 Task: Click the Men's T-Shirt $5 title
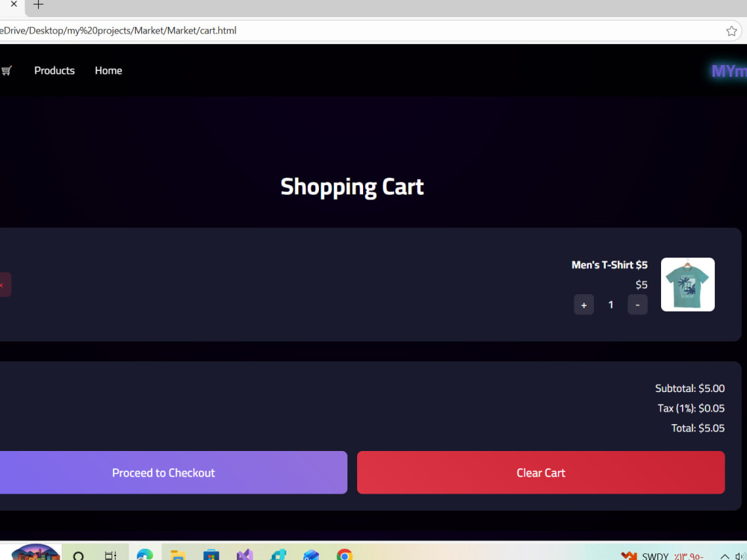click(x=610, y=265)
